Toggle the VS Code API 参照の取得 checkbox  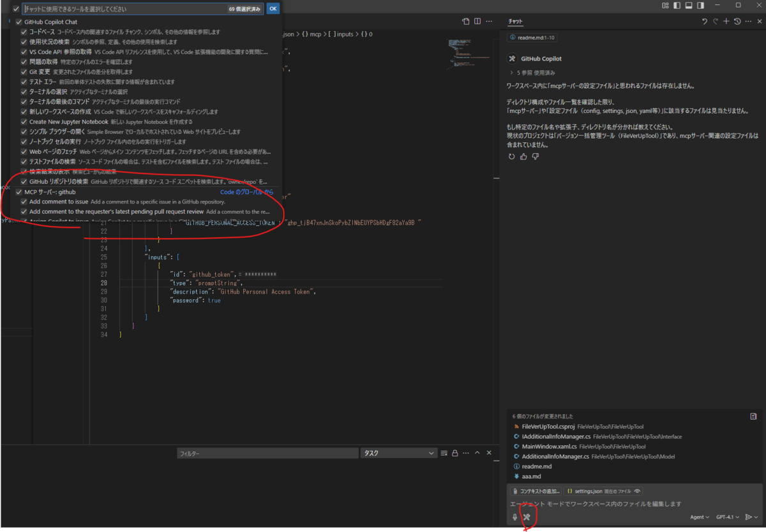tap(24, 52)
